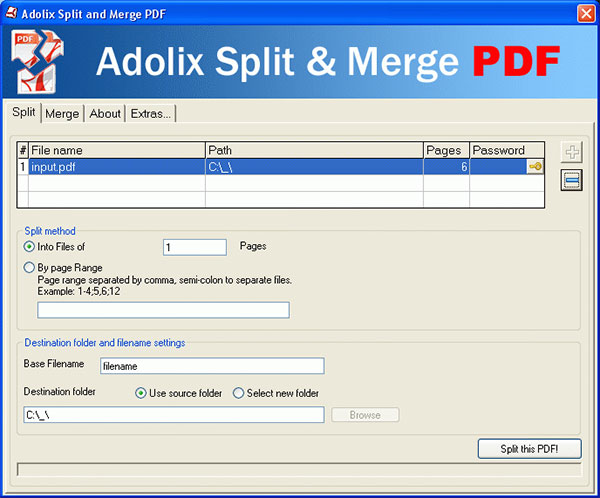Select the By page Range option
This screenshot has width=600, height=498.
click(29, 268)
